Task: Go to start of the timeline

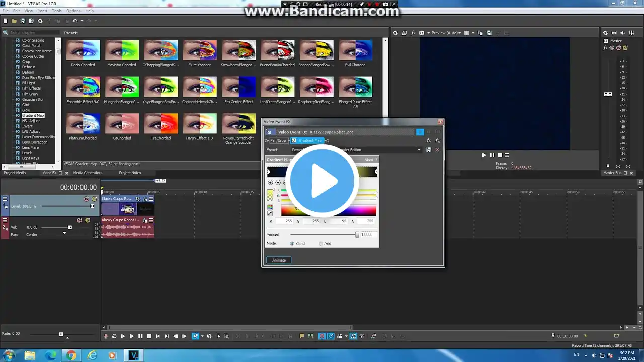Action: [x=158, y=336]
